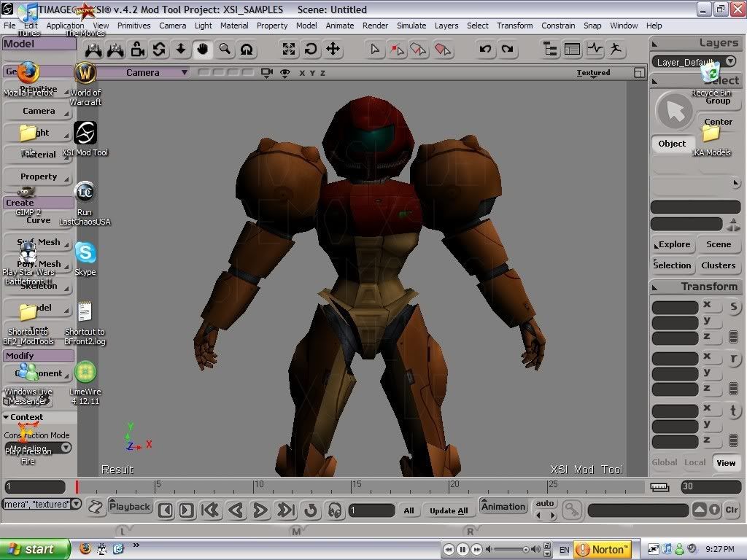Select the Pan hand navigation tool
Image resolution: width=747 pixels, height=560 pixels.
203,49
